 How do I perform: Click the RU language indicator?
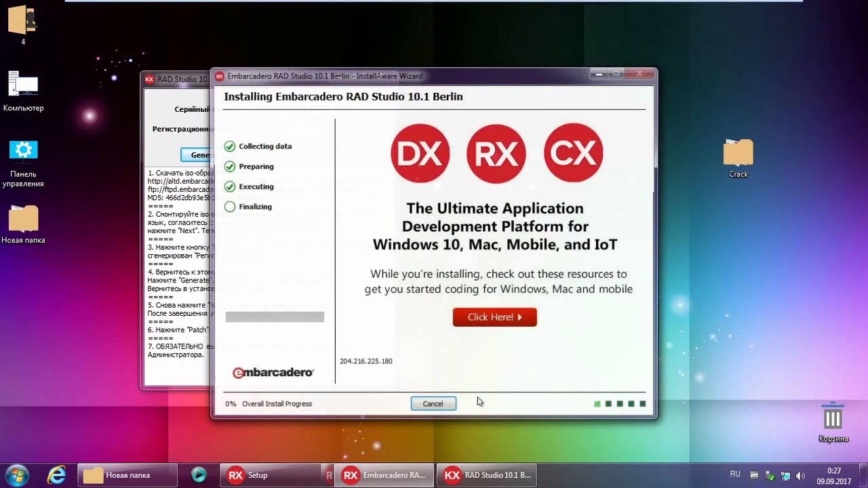(x=735, y=474)
